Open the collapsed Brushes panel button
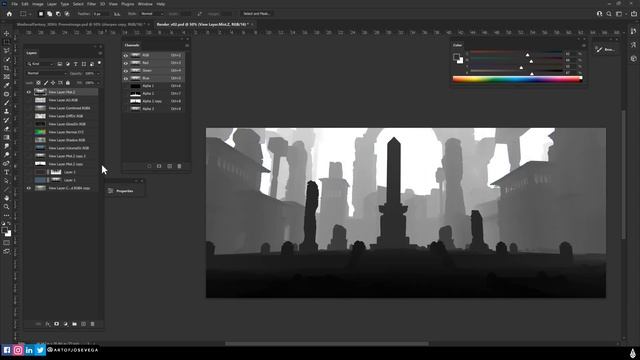The image size is (640, 360). 606,49
